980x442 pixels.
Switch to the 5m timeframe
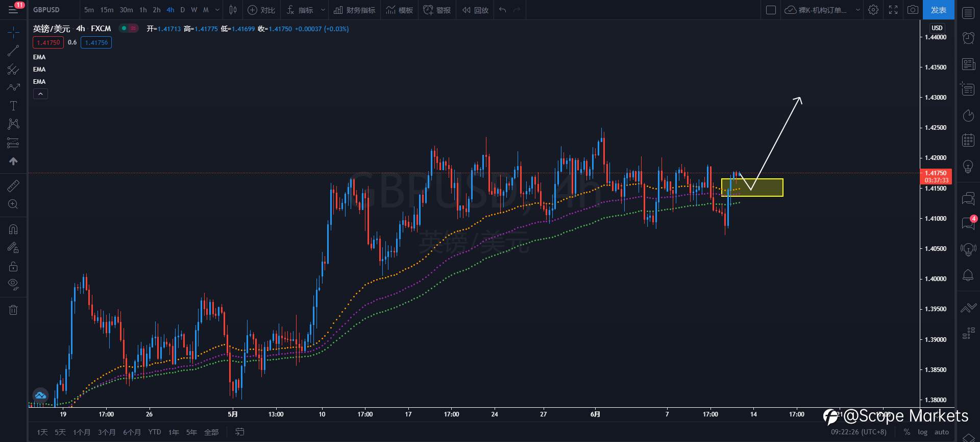pos(89,10)
